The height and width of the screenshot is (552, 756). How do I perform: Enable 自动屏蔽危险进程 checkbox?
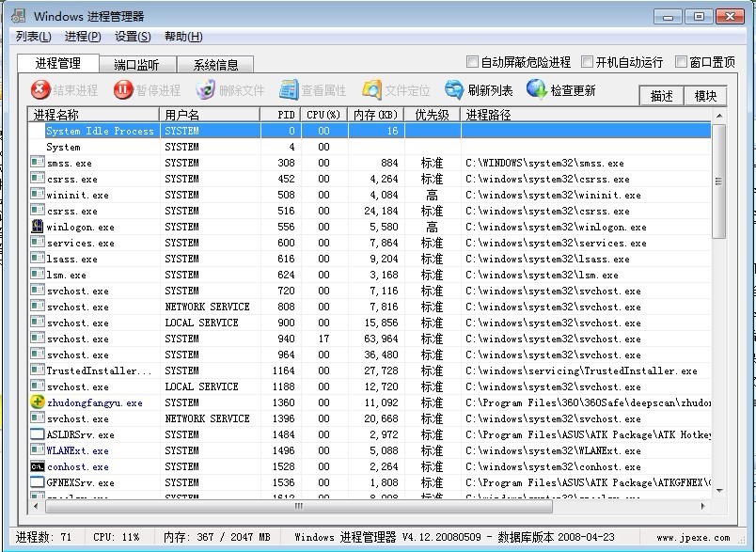click(473, 62)
